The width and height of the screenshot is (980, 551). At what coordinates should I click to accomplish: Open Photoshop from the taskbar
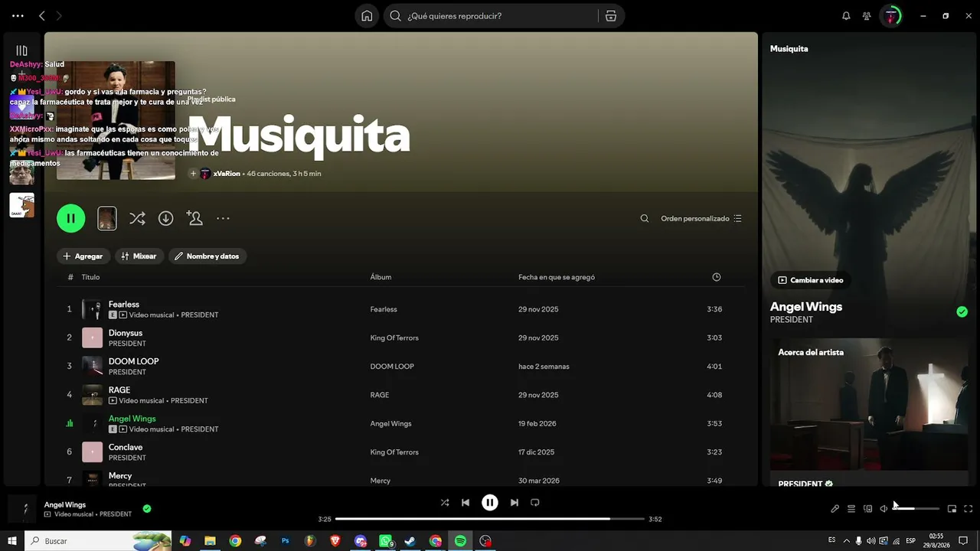click(x=286, y=541)
